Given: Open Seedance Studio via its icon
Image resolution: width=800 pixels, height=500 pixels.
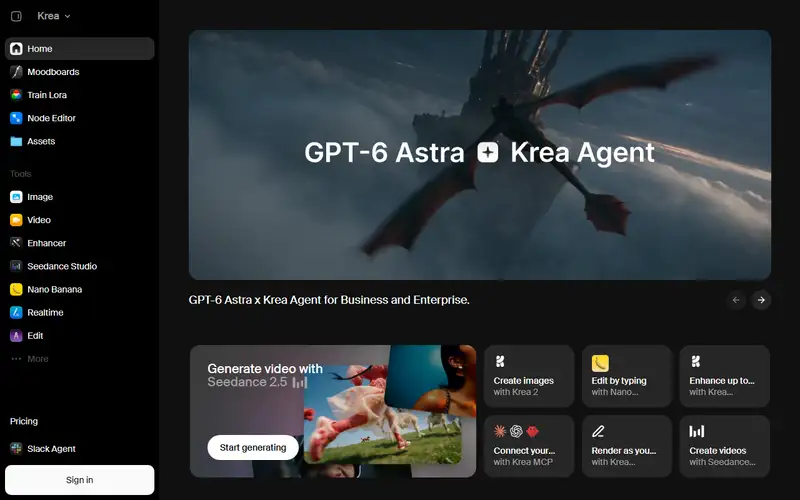Looking at the screenshot, I should [x=16, y=266].
